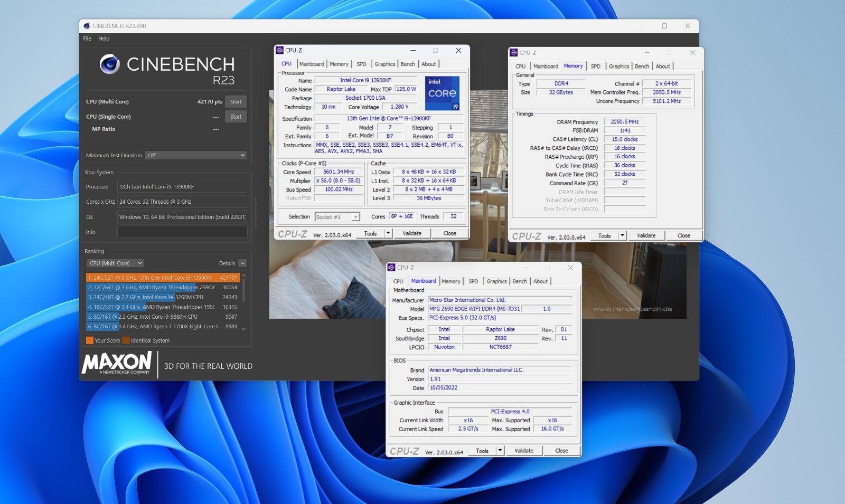Click the brown Identical System legend square
This screenshot has width=845, height=504.
click(x=126, y=340)
